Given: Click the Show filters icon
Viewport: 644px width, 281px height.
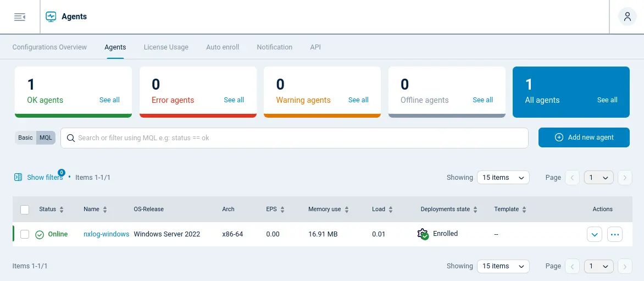Looking at the screenshot, I should [18, 177].
